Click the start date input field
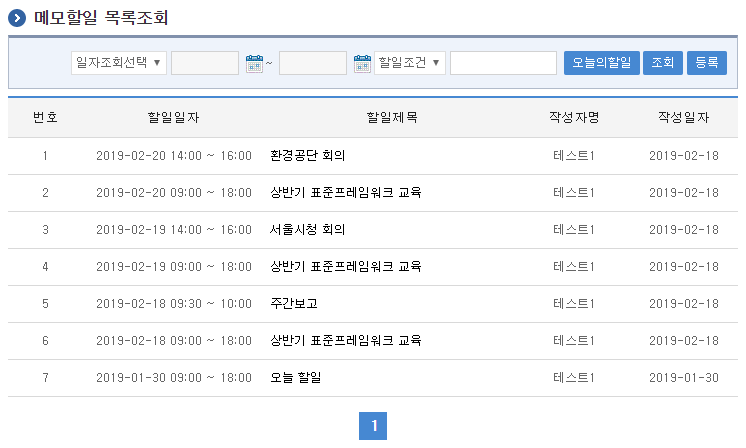Screen dimensions: 746x448 [205, 63]
